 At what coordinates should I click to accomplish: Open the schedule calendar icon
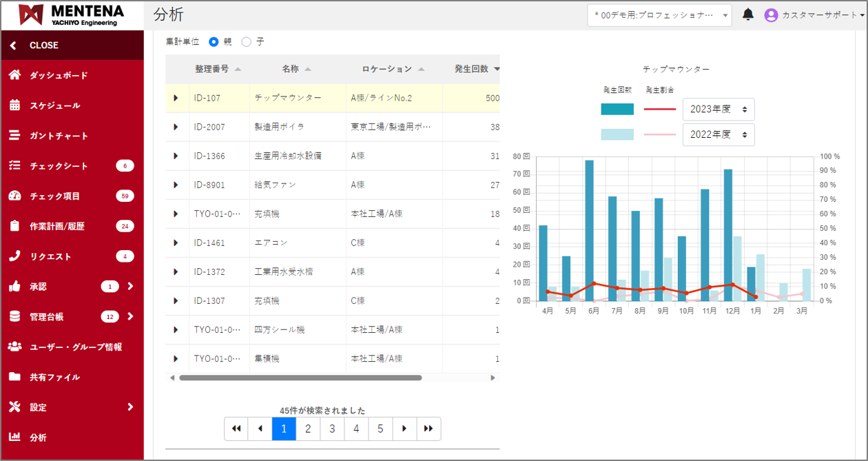tap(14, 105)
